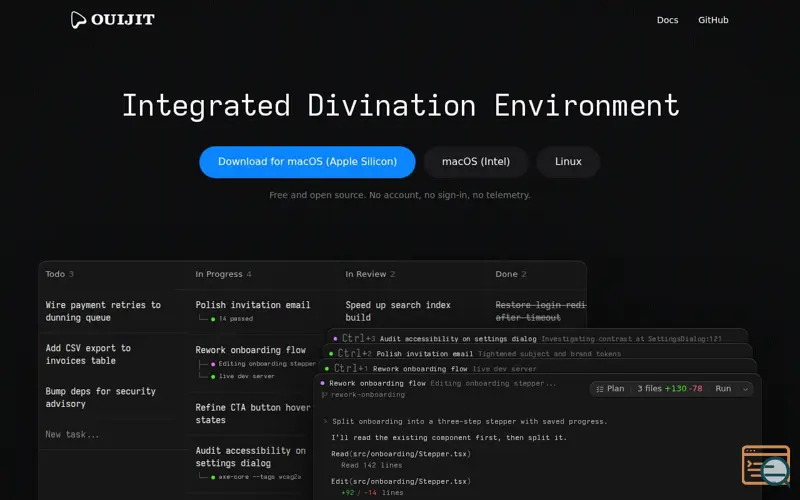Switch to Ctrl+1 Rework onboarding flow tab
Viewport: 800px width, 500px height.
pos(538,368)
